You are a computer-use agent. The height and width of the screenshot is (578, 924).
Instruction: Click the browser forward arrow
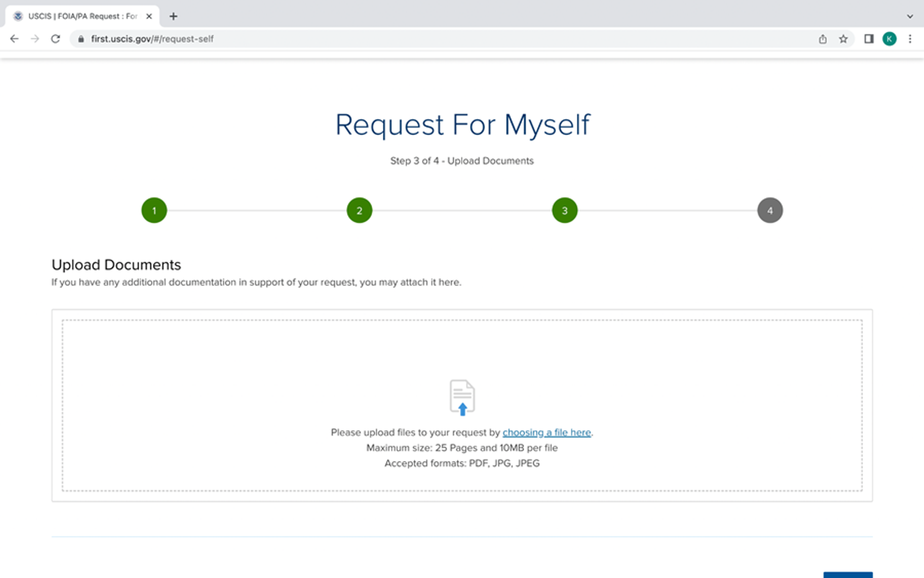tap(35, 39)
